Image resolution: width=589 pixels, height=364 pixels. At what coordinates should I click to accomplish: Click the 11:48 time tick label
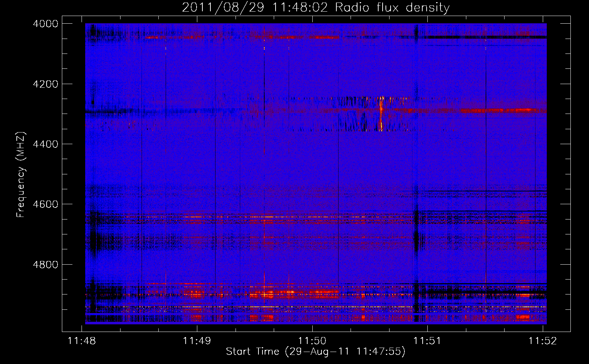82,341
